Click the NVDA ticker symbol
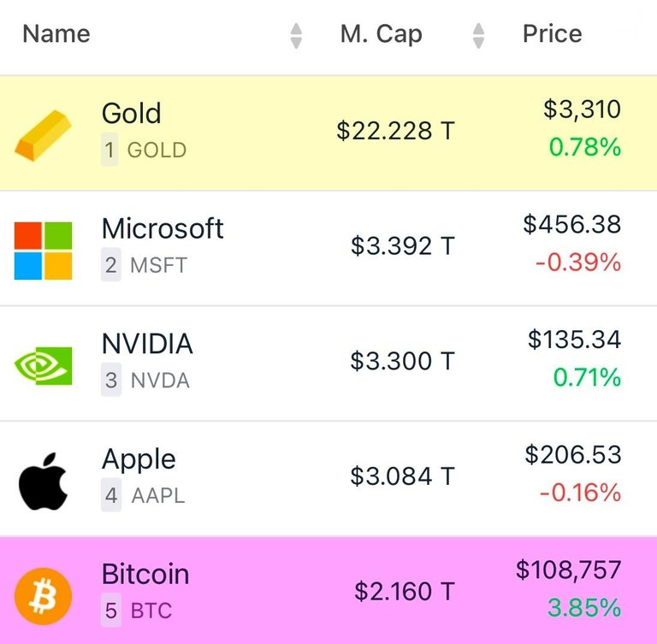 tap(160, 381)
